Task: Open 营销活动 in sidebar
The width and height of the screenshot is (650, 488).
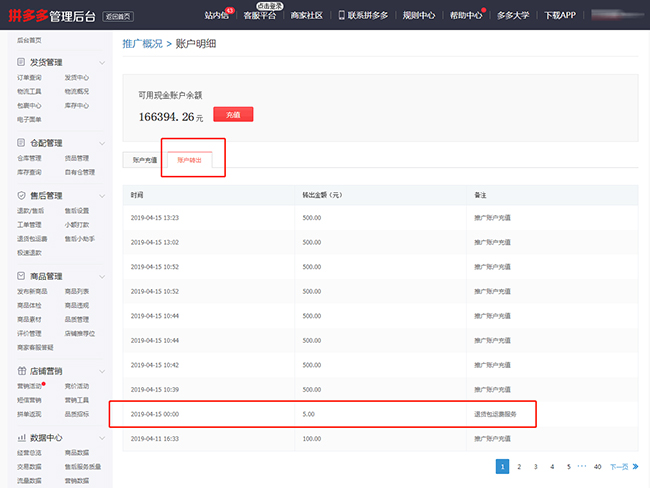Action: 29,386
